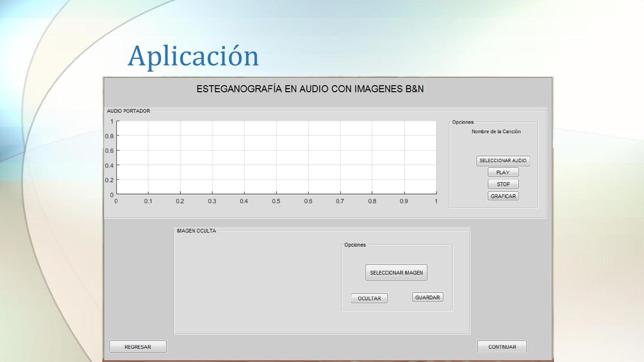Go back with the REGRESAR button
644x362 pixels.
(138, 347)
